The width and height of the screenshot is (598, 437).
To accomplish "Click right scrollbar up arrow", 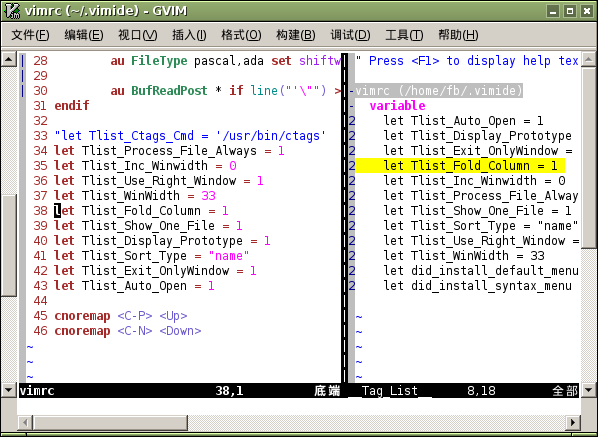I will pos(588,59).
